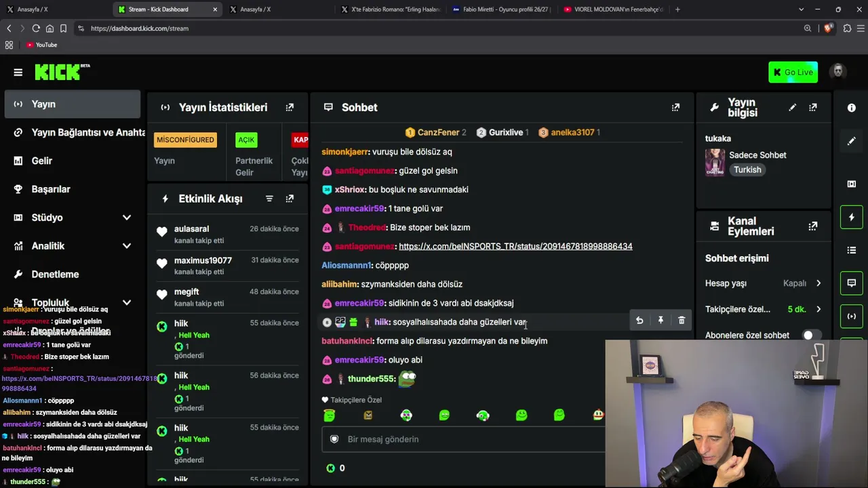Bookmark this page in the browser

point(63,28)
